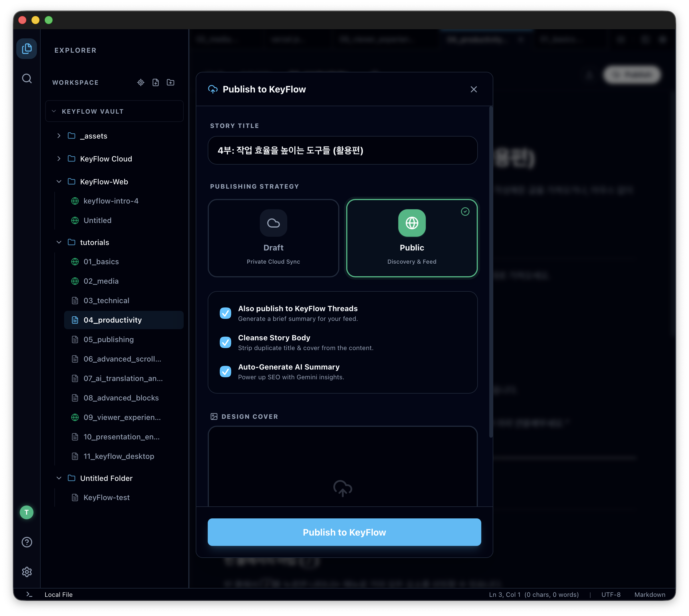Select the Draft publishing strategy
Viewport: 689px width, 616px height.
click(273, 238)
